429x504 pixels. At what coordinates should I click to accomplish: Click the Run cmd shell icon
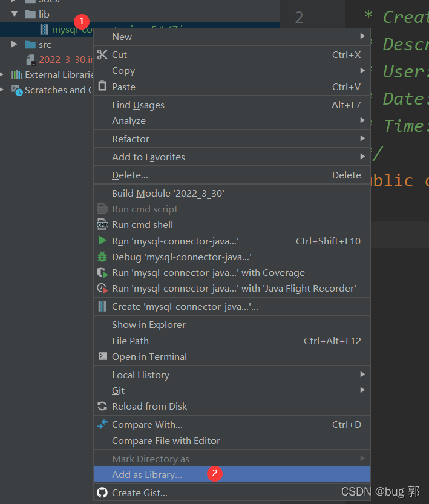[102, 224]
